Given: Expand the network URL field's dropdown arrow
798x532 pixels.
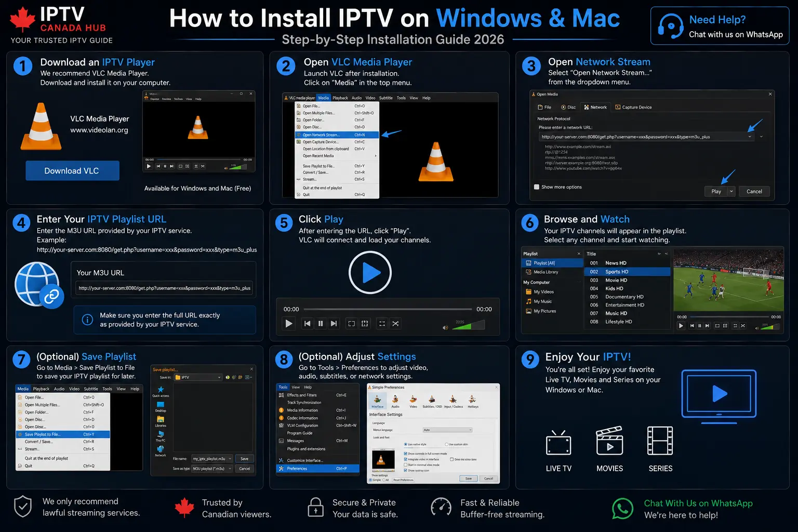Looking at the screenshot, I should 750,137.
